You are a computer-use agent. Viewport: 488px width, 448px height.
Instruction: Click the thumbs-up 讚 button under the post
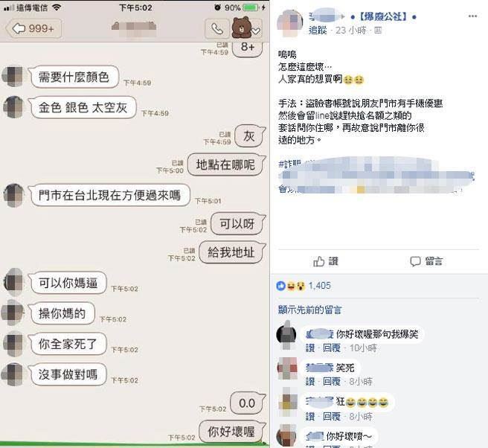[x=326, y=261]
